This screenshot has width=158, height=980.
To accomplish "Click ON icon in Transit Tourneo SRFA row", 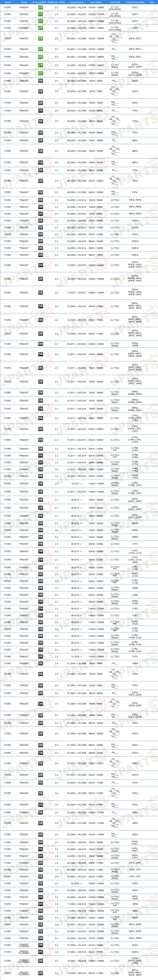I will click(x=40, y=973).
